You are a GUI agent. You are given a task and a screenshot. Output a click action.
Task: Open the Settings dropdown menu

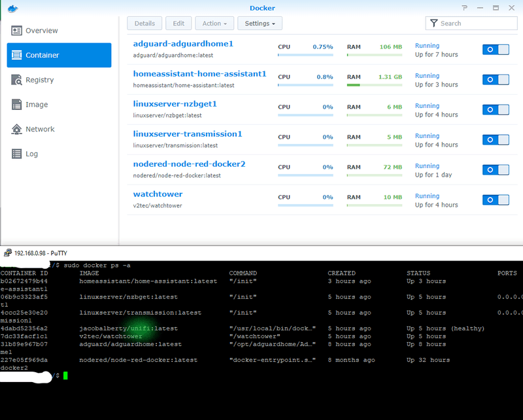[260, 24]
